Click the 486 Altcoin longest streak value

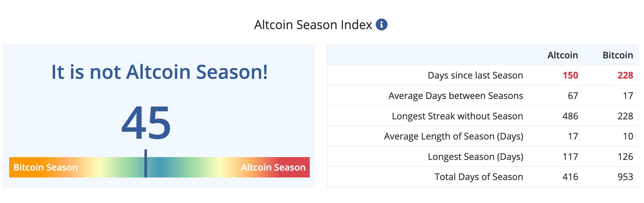570,116
